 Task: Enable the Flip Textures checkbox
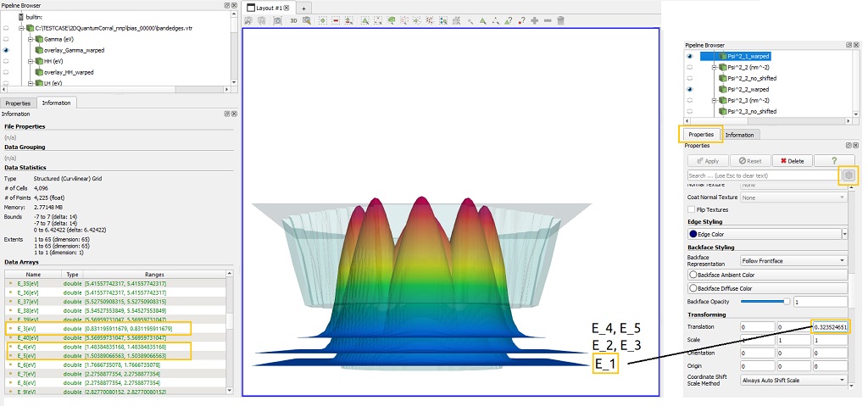692,209
